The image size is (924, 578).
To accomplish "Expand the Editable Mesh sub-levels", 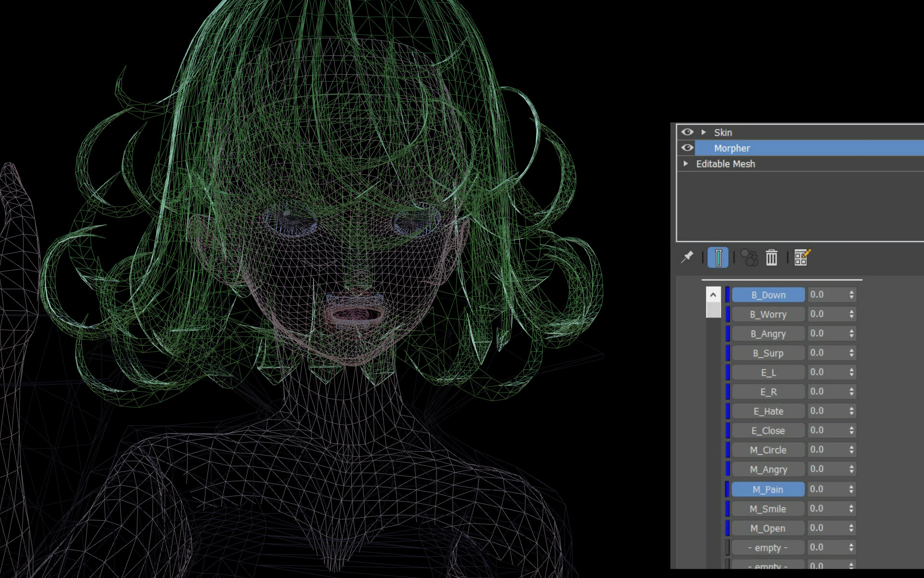I will pos(686,164).
